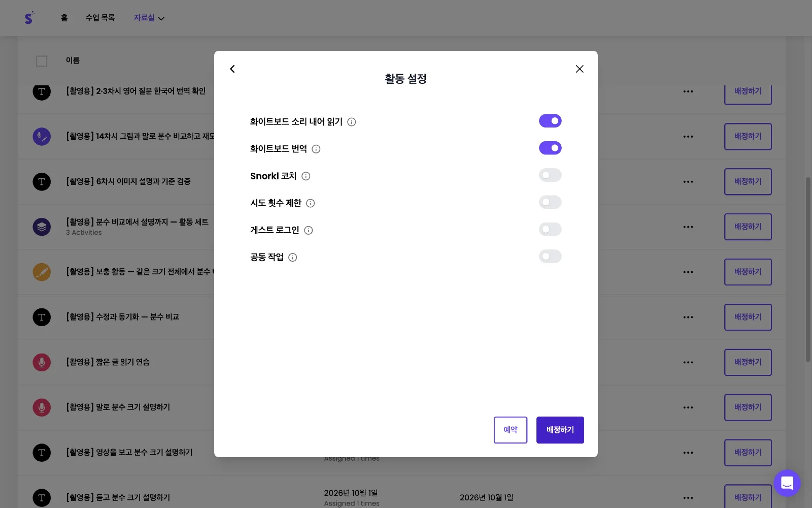Open more options for 활동 세트 row
Viewport: 812px width, 508px height.
tap(688, 227)
